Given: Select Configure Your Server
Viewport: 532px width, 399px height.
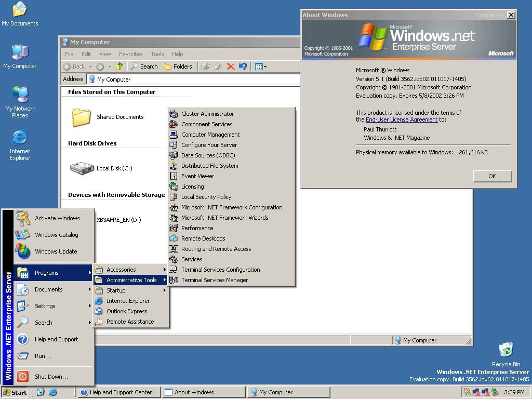Looking at the screenshot, I should click(231, 145).
